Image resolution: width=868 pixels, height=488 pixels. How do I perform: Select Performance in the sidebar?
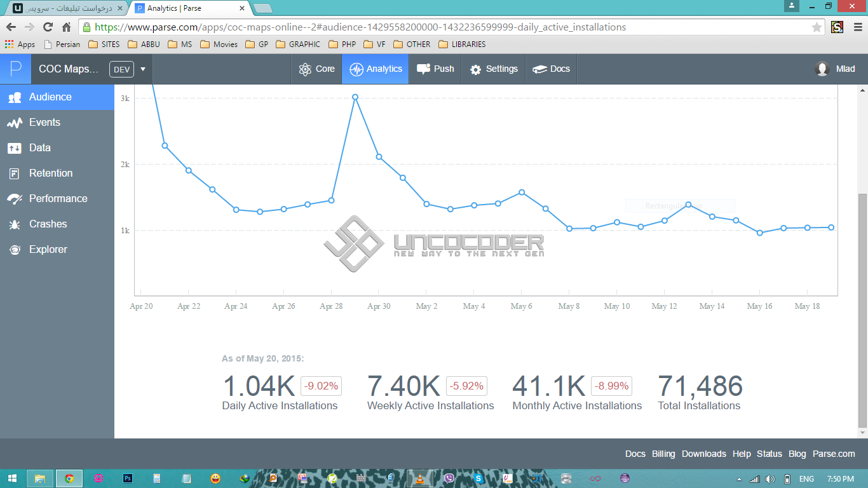click(x=57, y=199)
